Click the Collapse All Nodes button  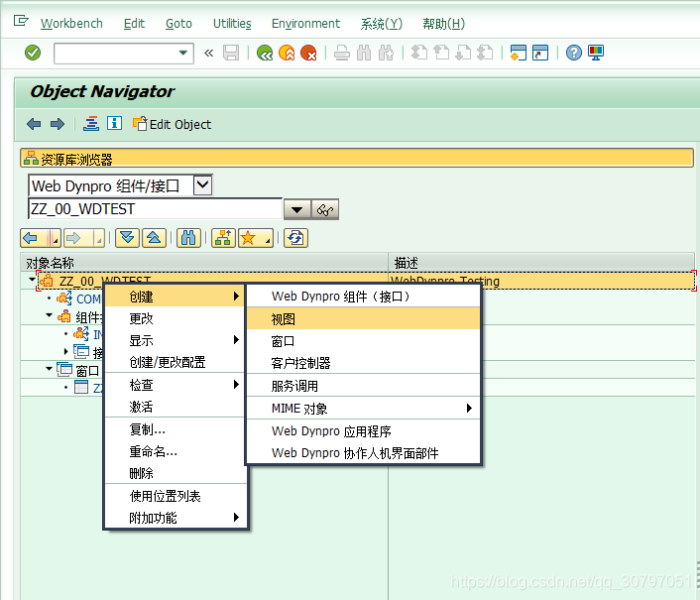click(x=154, y=238)
